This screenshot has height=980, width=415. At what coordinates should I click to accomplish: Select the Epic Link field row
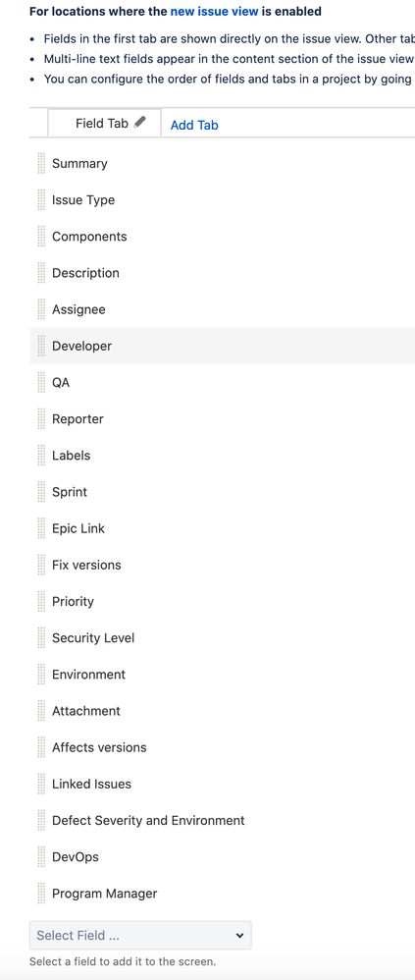pyautogui.click(x=222, y=528)
